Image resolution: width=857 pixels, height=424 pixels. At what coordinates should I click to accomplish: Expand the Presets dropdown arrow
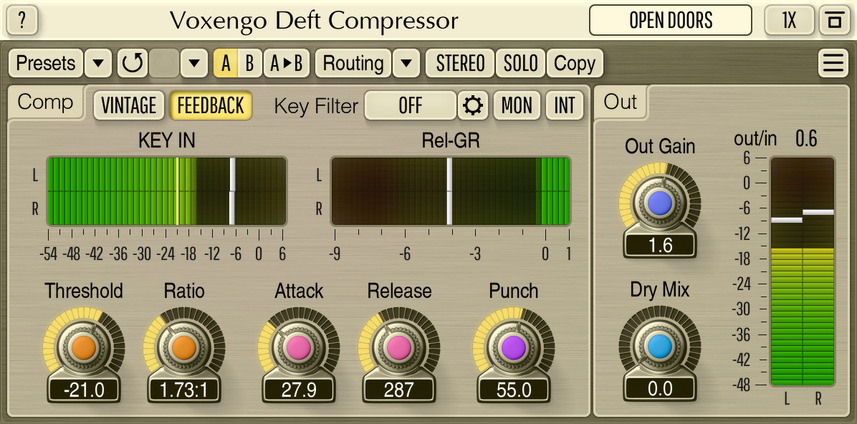97,63
